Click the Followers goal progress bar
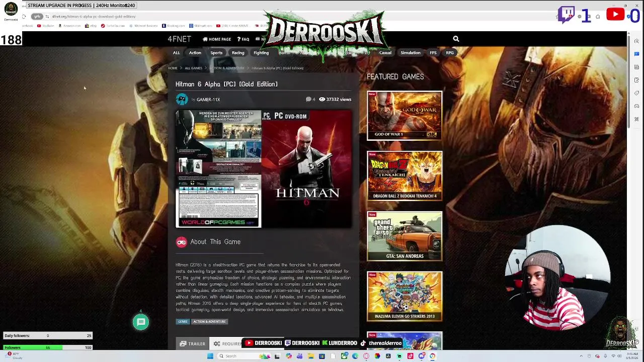Image resolution: width=644 pixels, height=362 pixels. (x=48, y=347)
